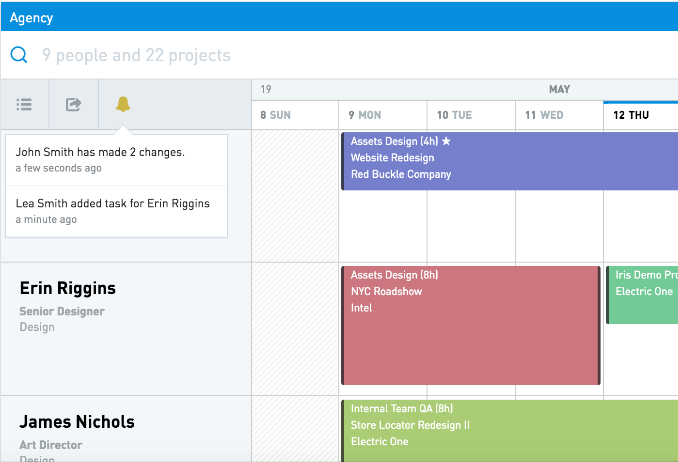Screen dimensions: 678x462
Task: Open the red NYC Roadshow task block
Action: pos(470,325)
